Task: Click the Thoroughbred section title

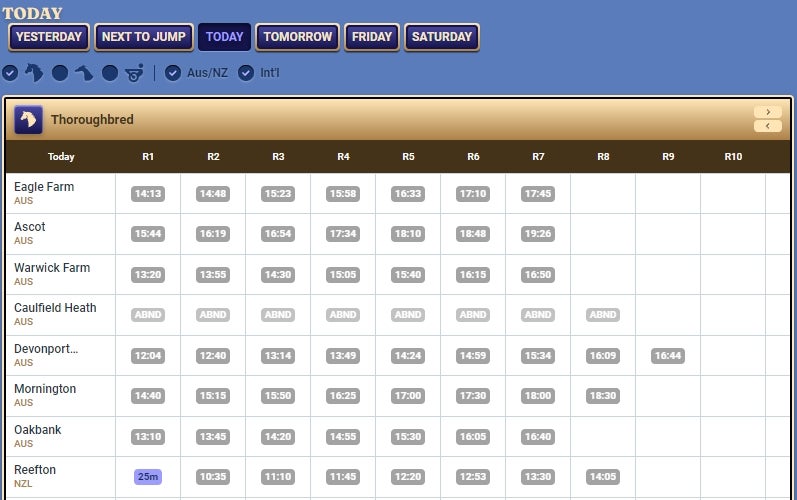Action: point(92,119)
